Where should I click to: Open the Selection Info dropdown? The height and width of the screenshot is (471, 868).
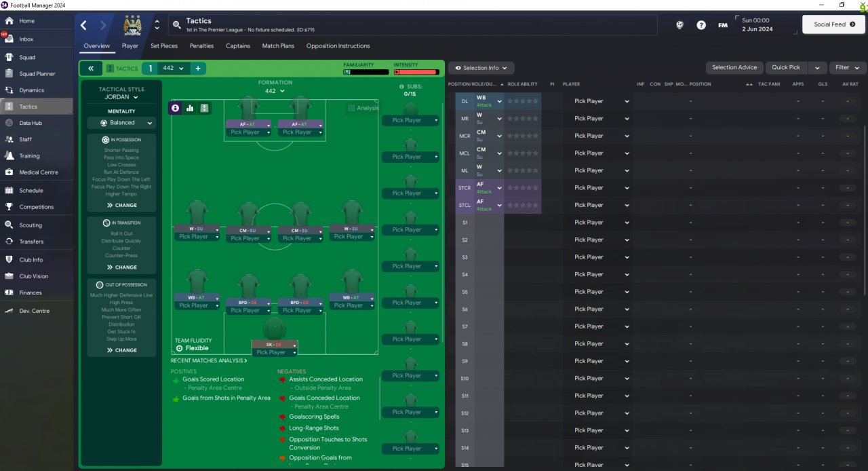coord(481,68)
